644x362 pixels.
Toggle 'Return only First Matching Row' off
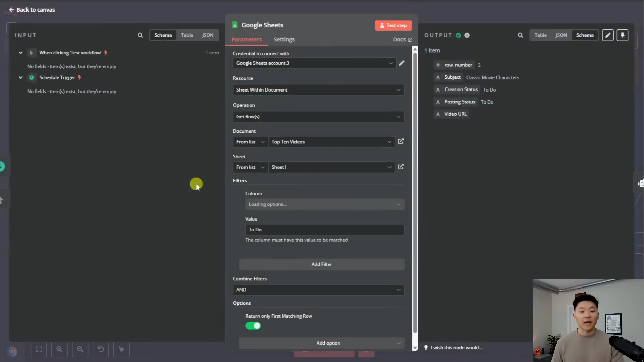click(x=253, y=326)
